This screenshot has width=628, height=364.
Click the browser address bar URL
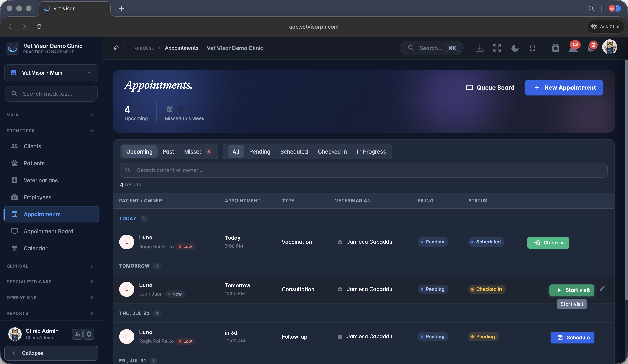314,27
